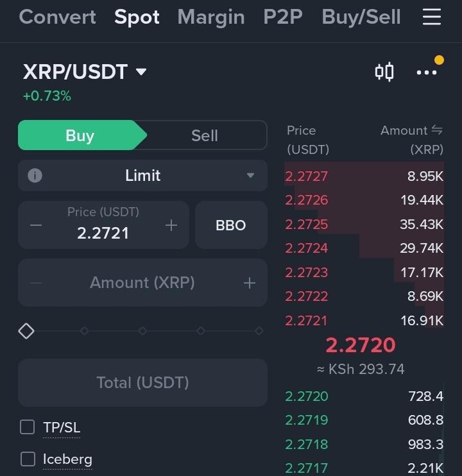Enable the TP/SL checkbox
Viewport: 462px width, 476px height.
click(27, 427)
